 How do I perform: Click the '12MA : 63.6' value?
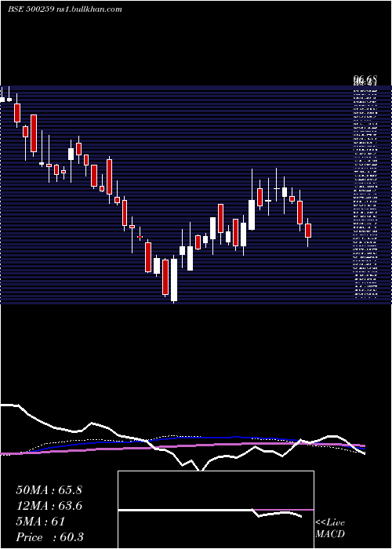pos(49,506)
